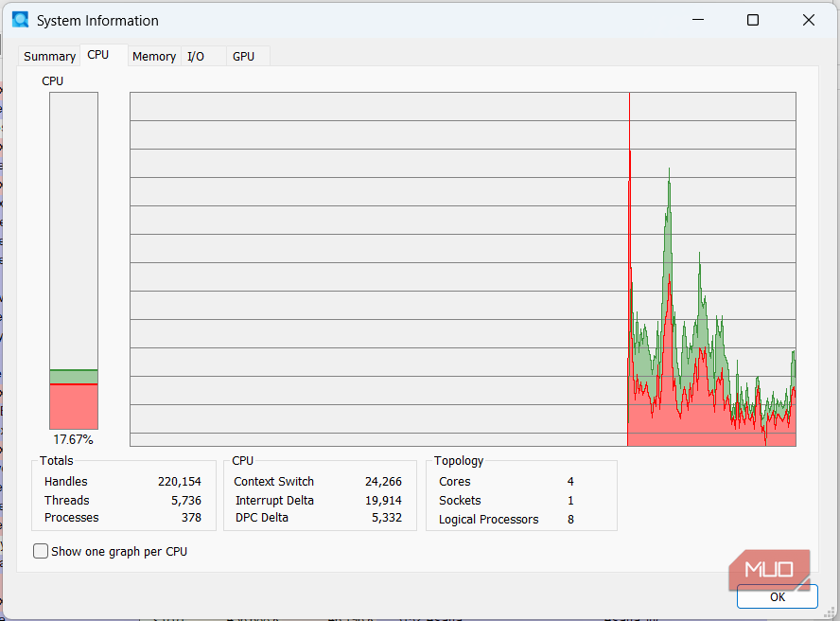Click the Logical Processors value 8
Viewport: 840px width, 621px height.
pos(570,519)
